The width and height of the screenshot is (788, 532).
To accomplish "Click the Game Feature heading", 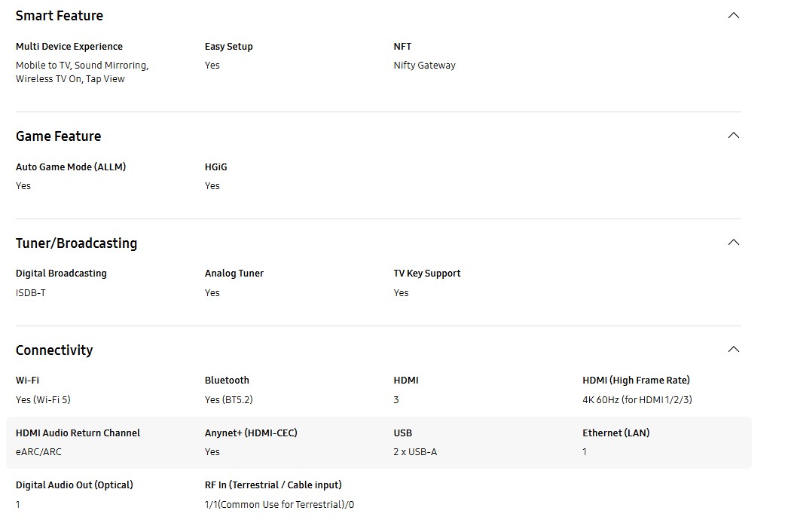I will coord(58,136).
